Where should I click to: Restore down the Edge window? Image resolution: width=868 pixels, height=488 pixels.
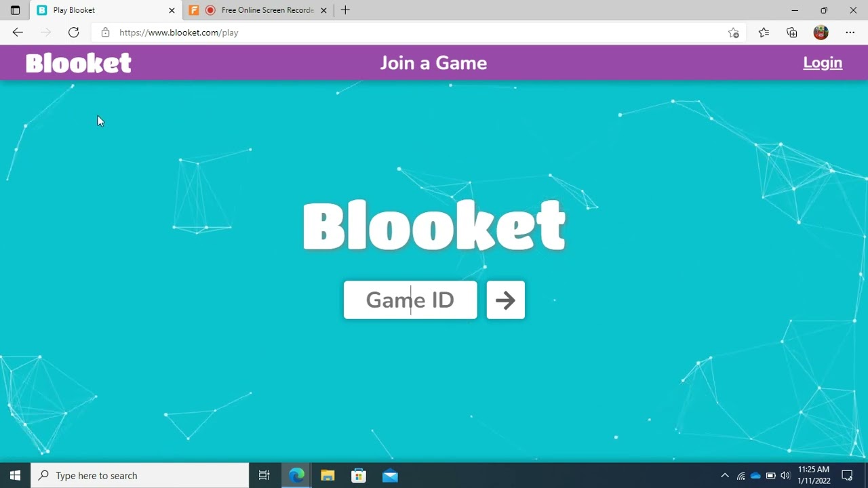(x=824, y=10)
